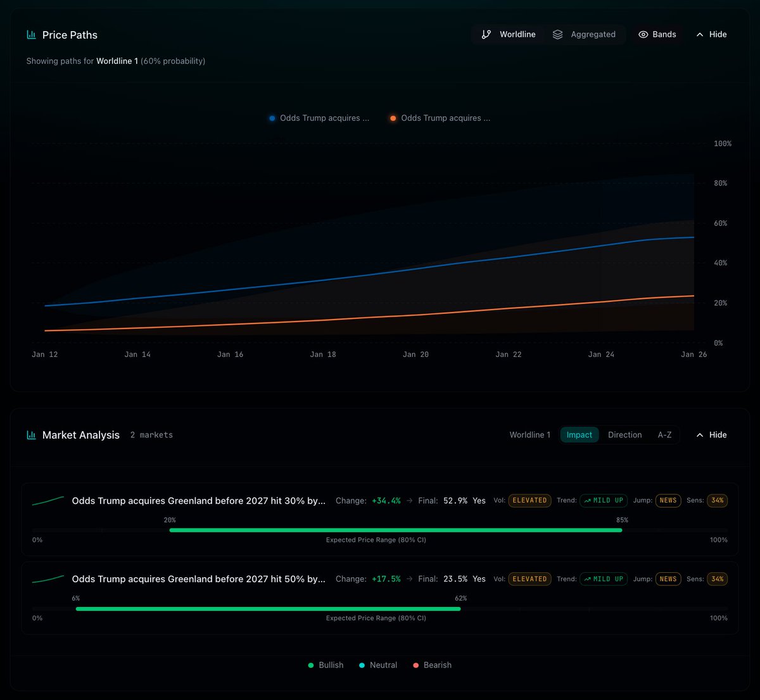Click orange legend label 'Odds Trump acquires ...'
The image size is (760, 700).
[445, 118]
